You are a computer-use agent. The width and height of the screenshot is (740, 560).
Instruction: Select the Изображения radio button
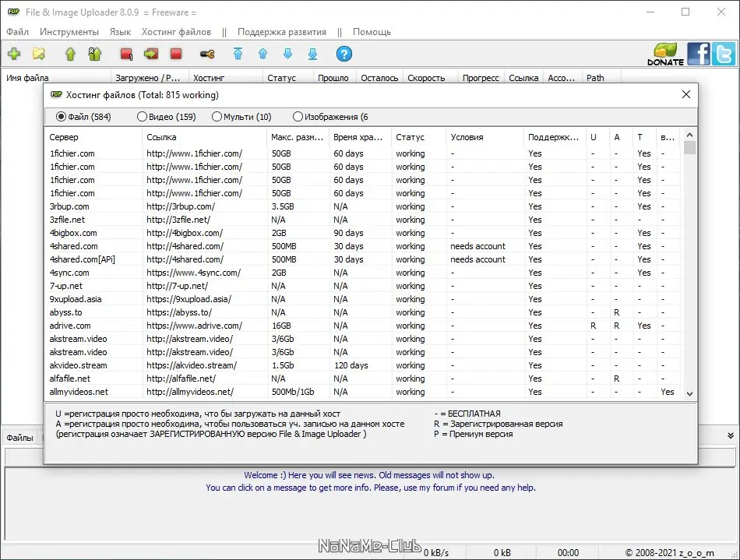[298, 116]
